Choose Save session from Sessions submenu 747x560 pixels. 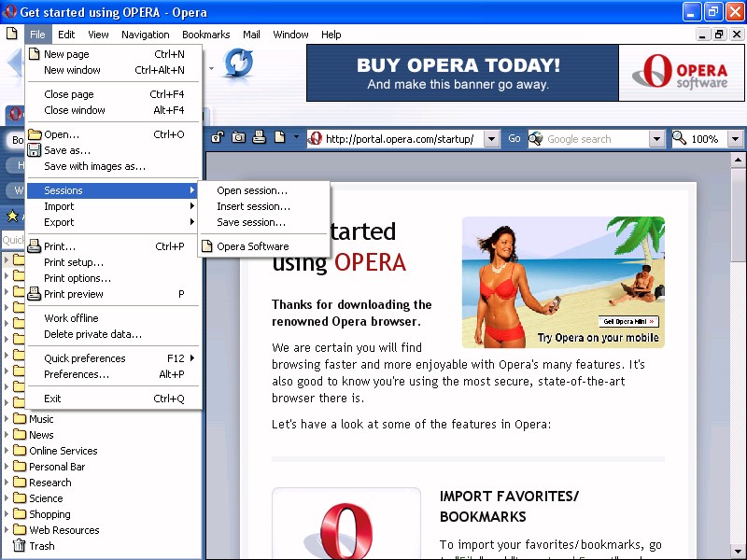click(251, 222)
